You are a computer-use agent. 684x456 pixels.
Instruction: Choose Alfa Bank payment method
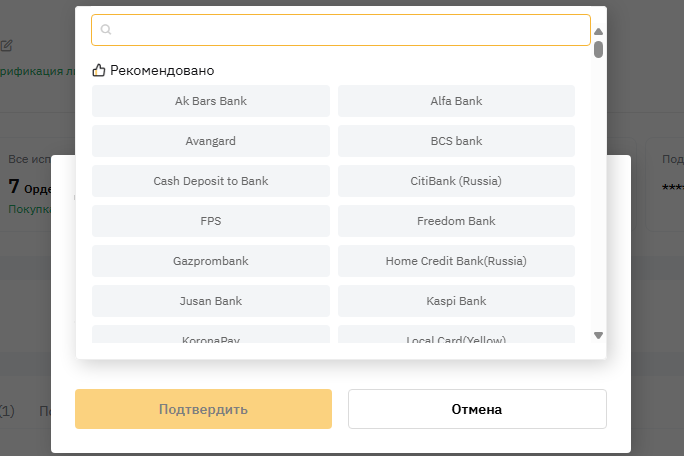456,101
